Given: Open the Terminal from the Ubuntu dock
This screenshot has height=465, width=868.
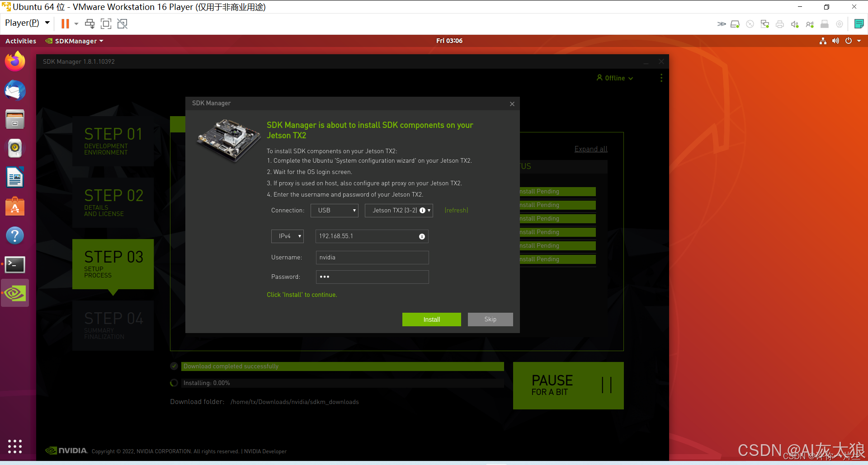Looking at the screenshot, I should tap(15, 264).
